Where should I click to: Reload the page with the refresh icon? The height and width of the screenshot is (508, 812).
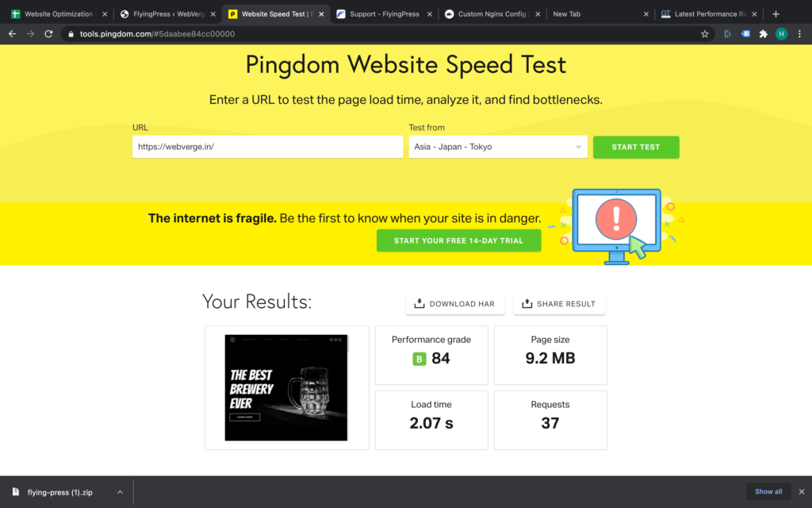pos(49,34)
